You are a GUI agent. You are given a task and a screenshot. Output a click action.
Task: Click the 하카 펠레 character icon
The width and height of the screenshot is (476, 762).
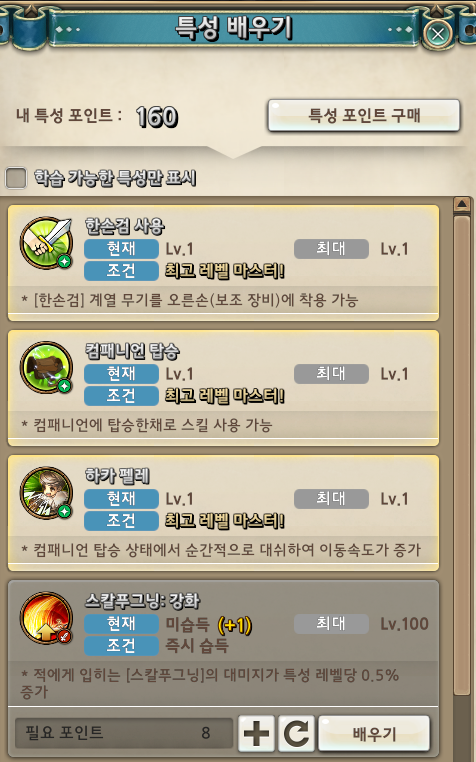tap(46, 493)
